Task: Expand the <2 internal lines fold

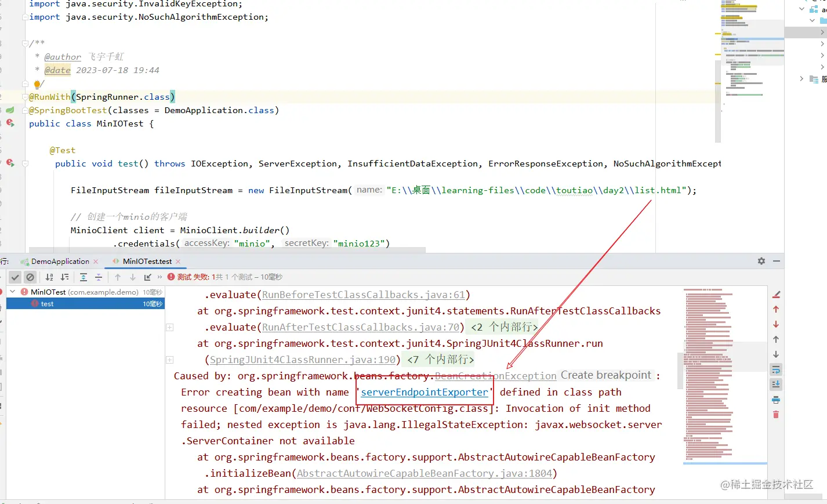Action: click(504, 327)
